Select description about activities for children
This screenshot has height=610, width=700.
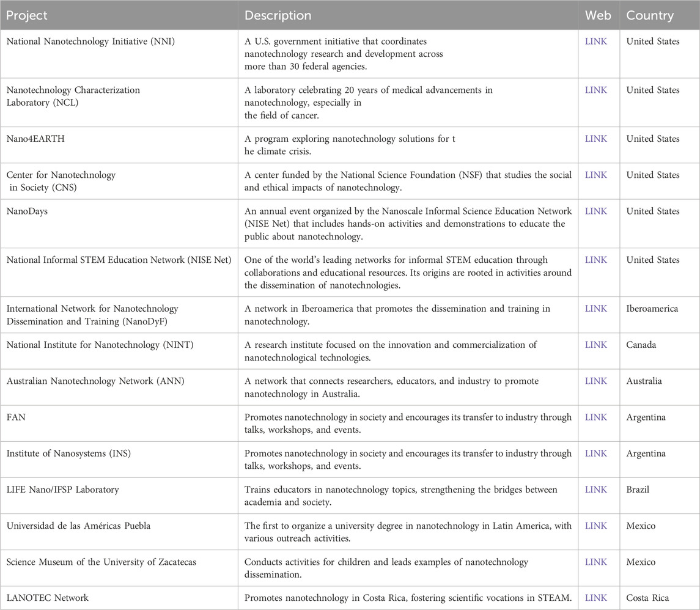click(x=386, y=568)
